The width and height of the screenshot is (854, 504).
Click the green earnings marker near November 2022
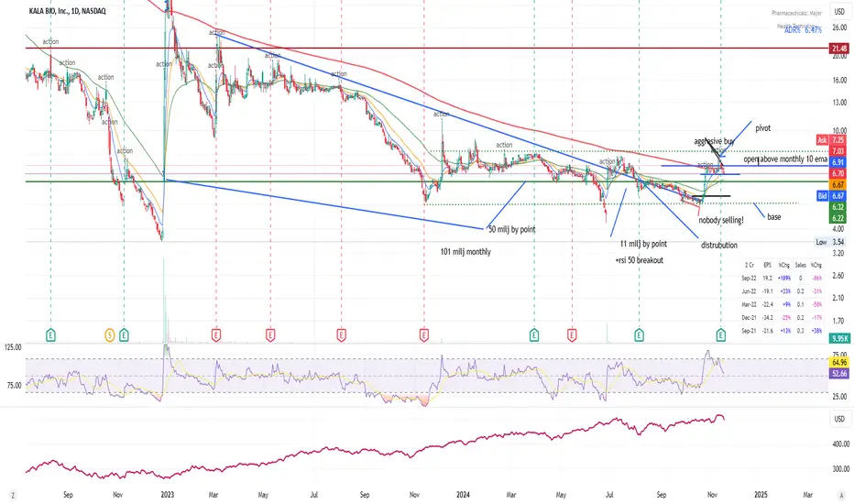coord(124,335)
